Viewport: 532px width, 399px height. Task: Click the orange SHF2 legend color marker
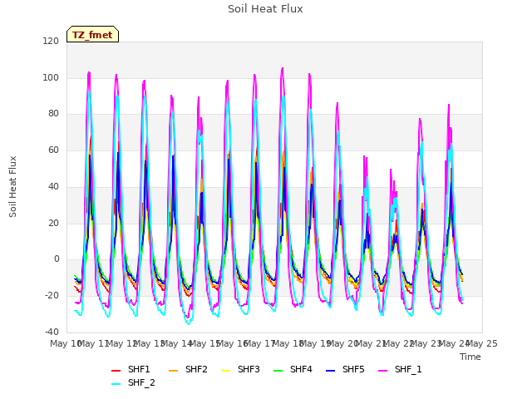point(173,371)
